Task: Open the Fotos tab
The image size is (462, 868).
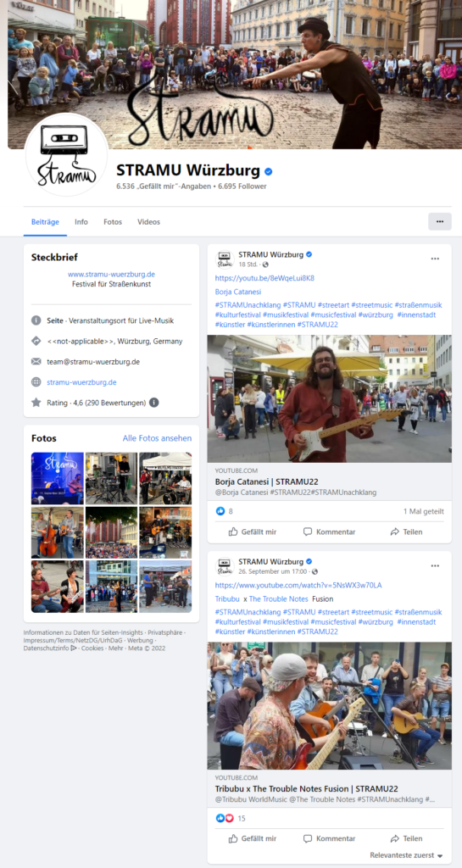Action: pyautogui.click(x=113, y=222)
